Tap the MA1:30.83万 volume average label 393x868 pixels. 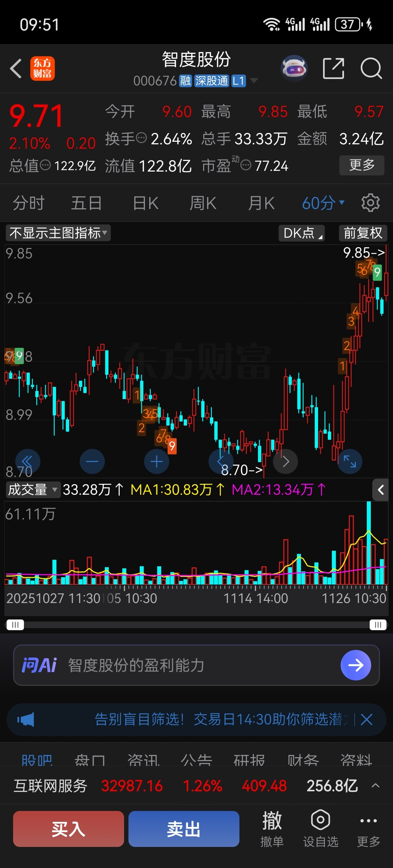178,490
